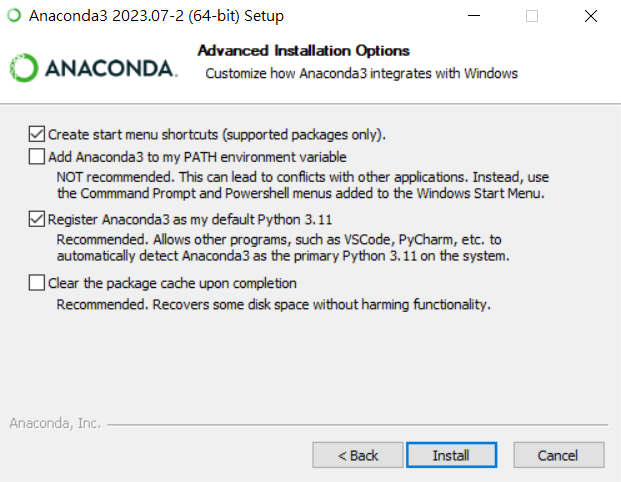Image resolution: width=621 pixels, height=482 pixels.
Task: Click the ANACONDA wordmark beside the logo
Action: tap(111, 69)
